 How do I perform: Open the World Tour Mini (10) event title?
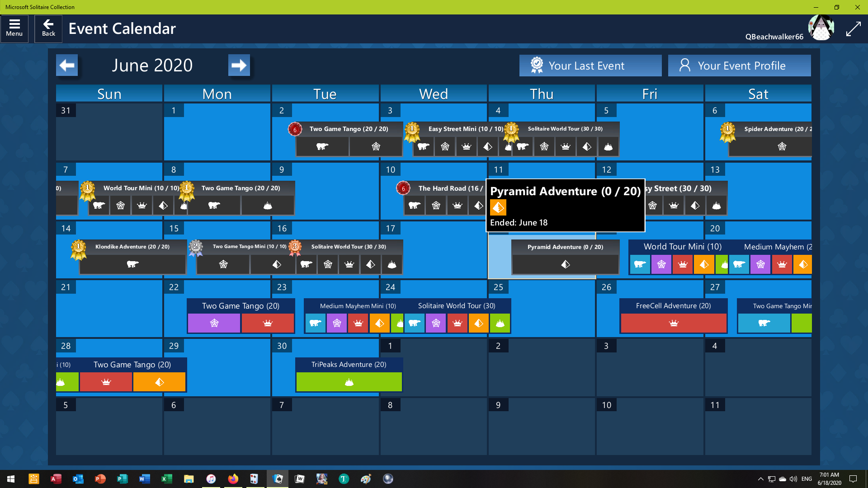point(682,247)
